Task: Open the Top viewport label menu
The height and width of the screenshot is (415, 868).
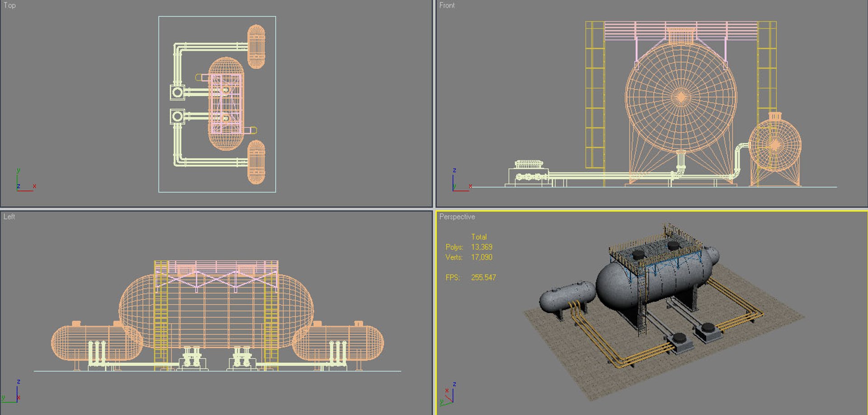Action: pos(9,5)
